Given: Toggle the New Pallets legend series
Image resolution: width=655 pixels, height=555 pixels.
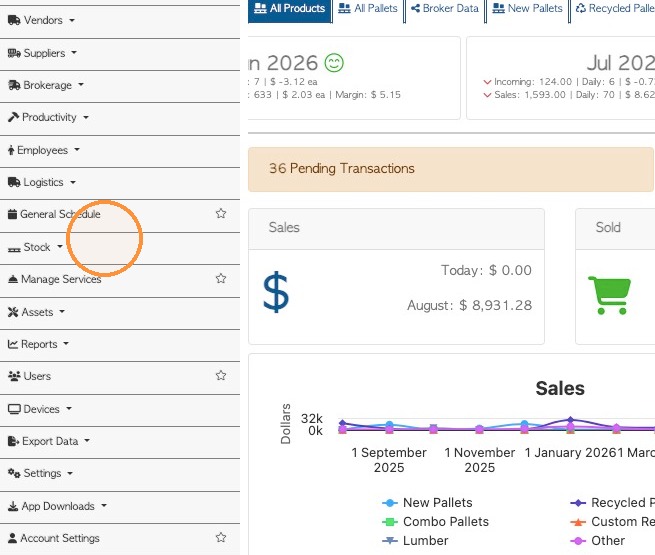Looking at the screenshot, I should pos(427,502).
